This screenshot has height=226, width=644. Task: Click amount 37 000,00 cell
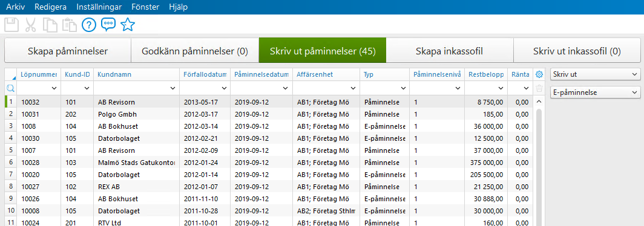pos(486,150)
